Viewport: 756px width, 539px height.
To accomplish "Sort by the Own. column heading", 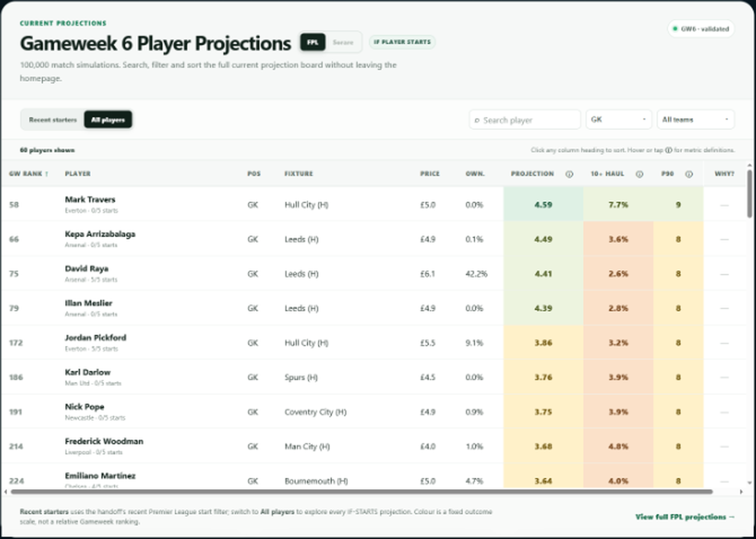I will [x=475, y=174].
